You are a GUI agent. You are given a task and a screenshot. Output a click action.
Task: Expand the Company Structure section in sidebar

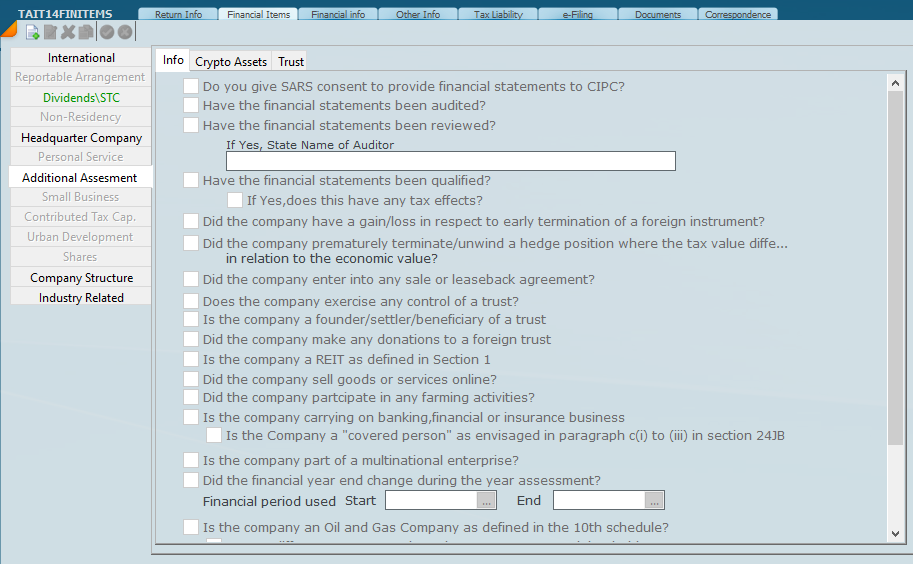(x=81, y=278)
